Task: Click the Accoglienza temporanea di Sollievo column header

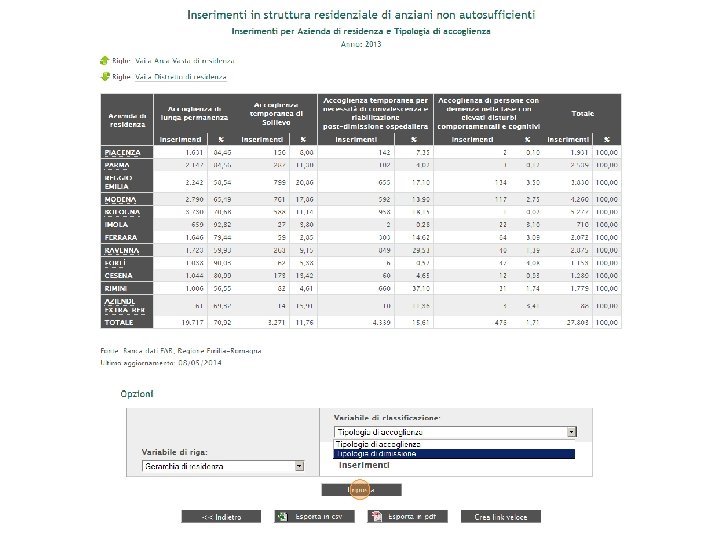Action: click(276, 113)
